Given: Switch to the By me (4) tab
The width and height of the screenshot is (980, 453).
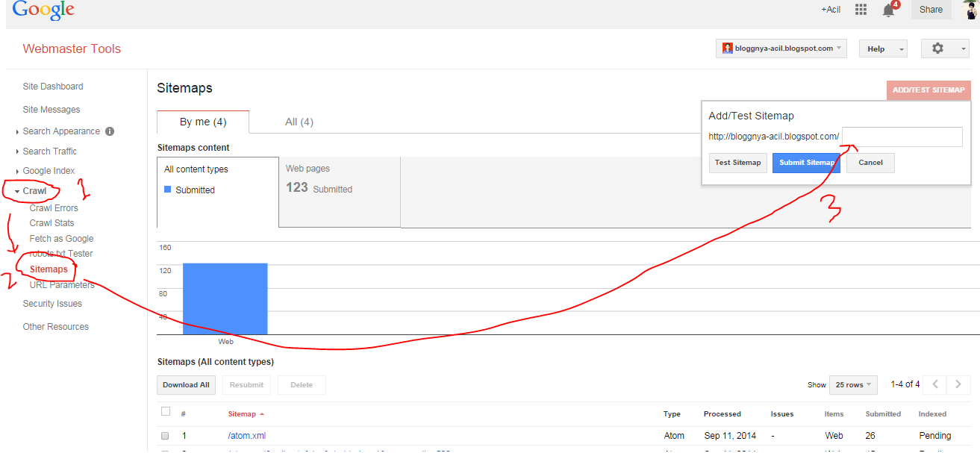Looking at the screenshot, I should pyautogui.click(x=203, y=122).
